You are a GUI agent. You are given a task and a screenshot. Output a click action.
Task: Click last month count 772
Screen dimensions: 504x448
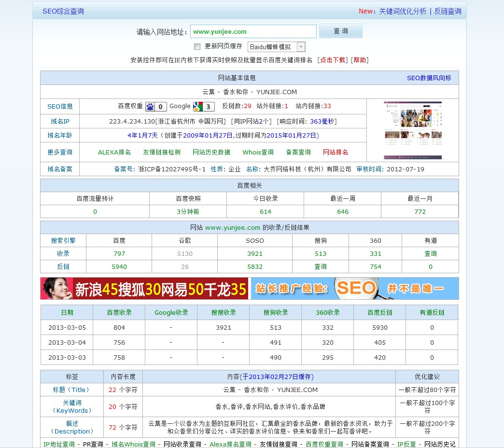420,211
